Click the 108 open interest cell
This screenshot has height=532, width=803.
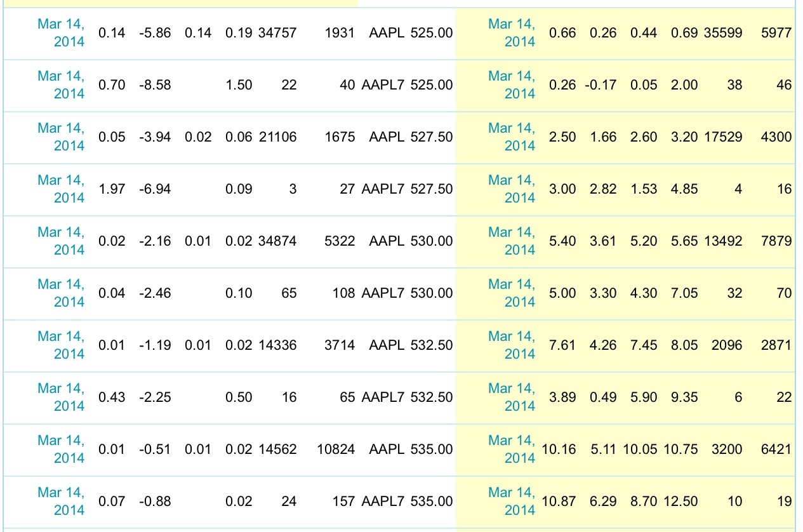pyautogui.click(x=344, y=293)
